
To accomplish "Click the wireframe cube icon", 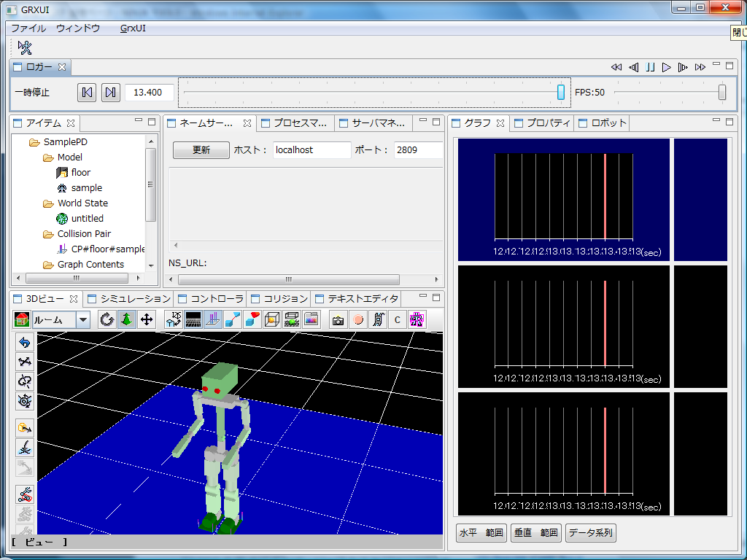I will click(272, 319).
